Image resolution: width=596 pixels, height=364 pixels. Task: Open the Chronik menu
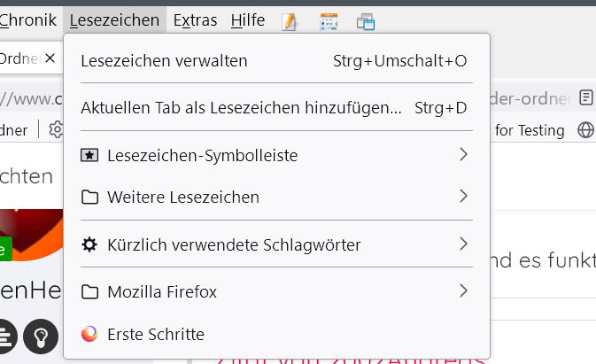pyautogui.click(x=29, y=19)
